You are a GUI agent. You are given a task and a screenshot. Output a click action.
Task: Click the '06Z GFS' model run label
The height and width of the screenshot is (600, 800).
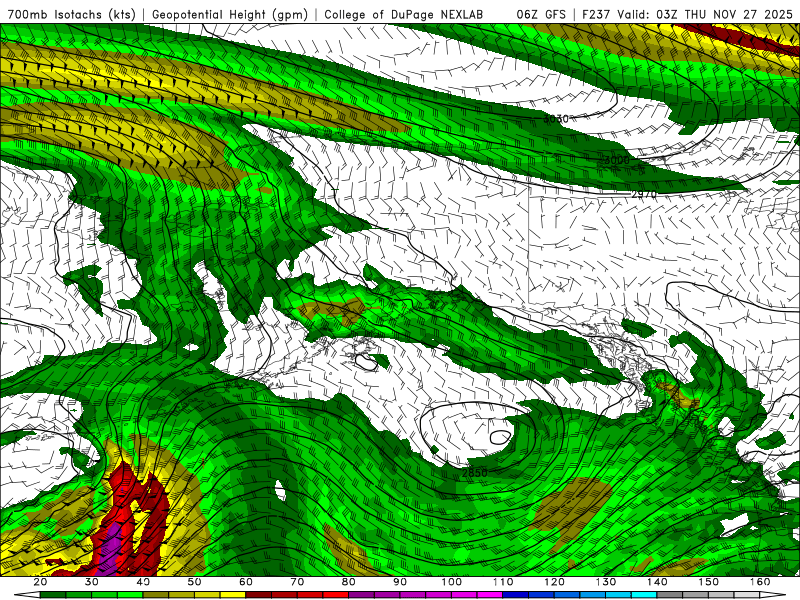click(x=541, y=15)
